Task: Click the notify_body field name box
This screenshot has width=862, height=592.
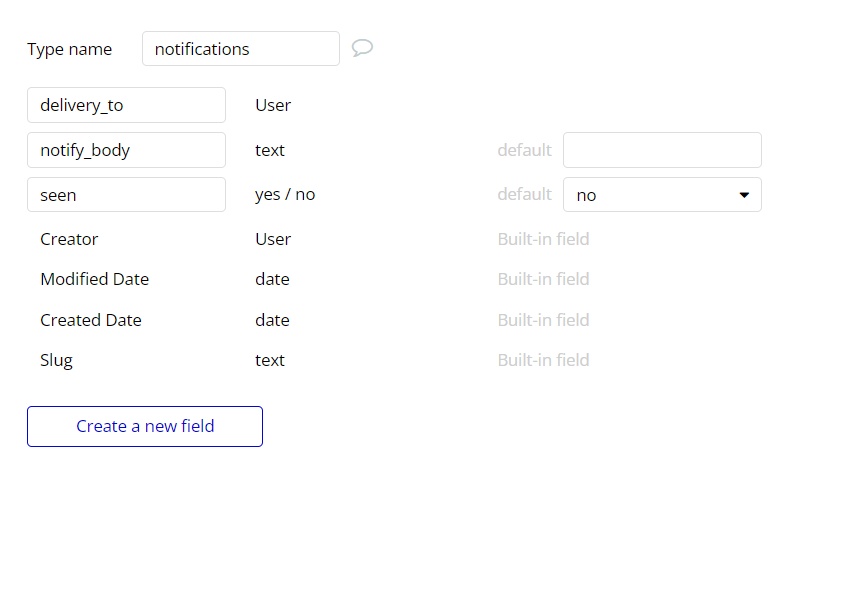Action: tap(126, 150)
